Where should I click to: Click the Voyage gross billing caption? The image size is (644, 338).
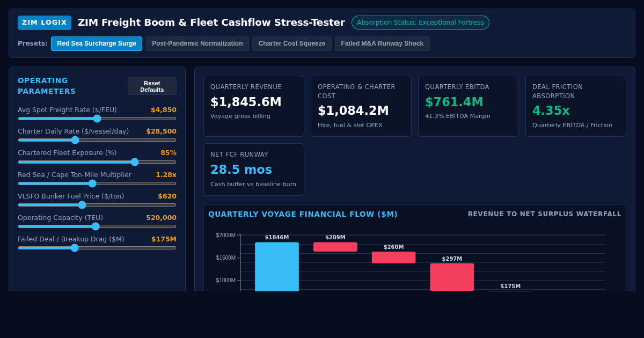pos(240,116)
